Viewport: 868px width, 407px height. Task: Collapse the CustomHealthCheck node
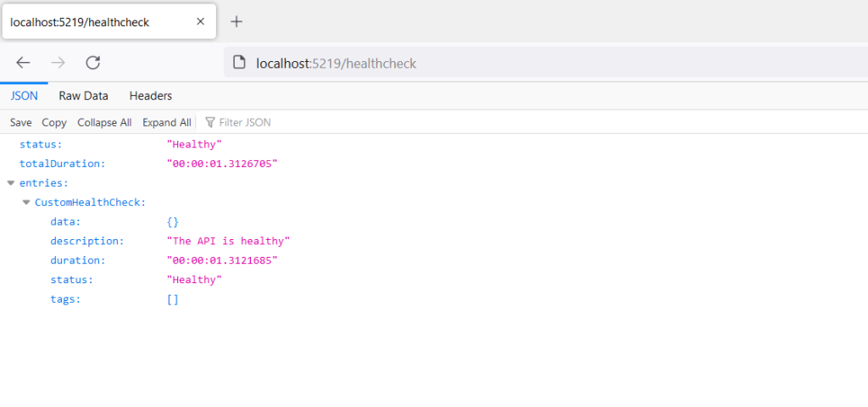click(x=26, y=202)
